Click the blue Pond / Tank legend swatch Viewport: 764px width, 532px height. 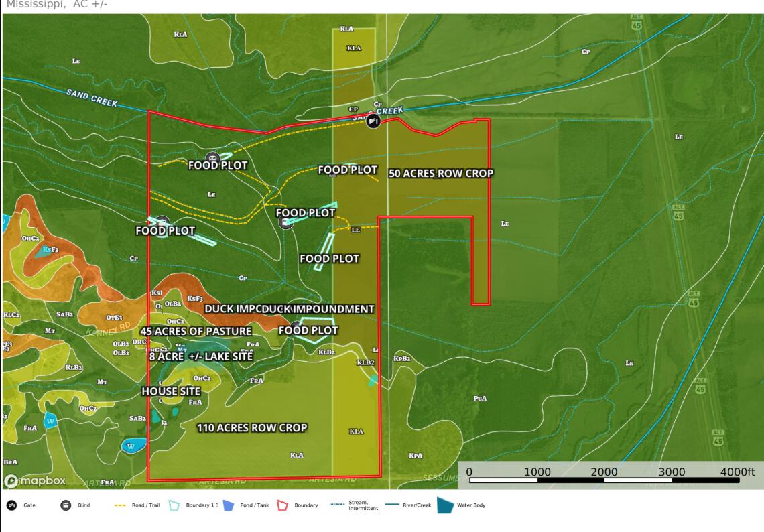pos(228,505)
